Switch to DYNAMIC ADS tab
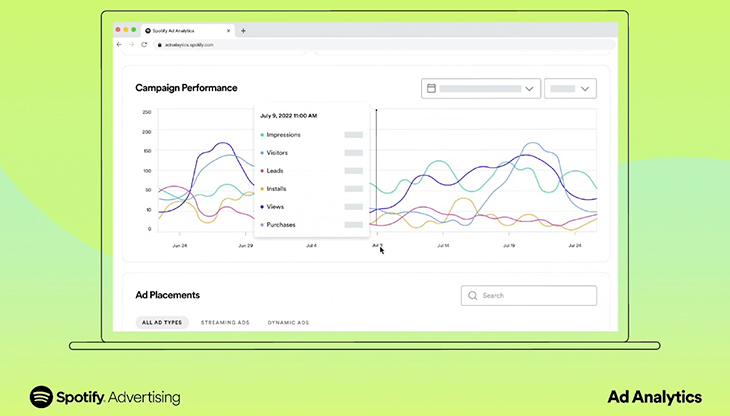730x416 pixels. (x=288, y=322)
